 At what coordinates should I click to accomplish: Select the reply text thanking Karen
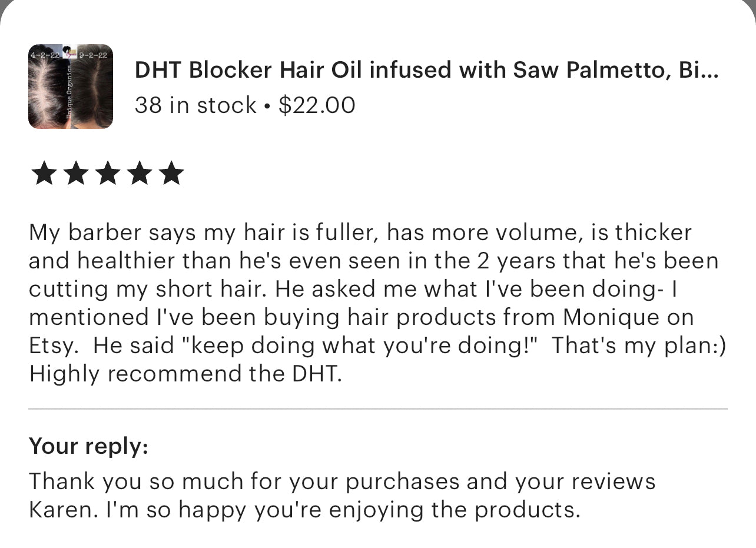341,494
